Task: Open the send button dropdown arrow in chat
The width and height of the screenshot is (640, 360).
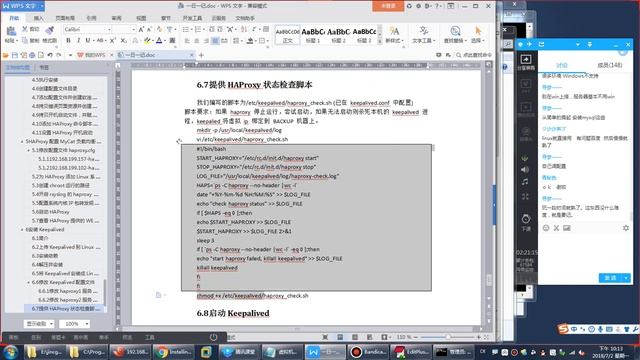Action: pyautogui.click(x=626, y=278)
